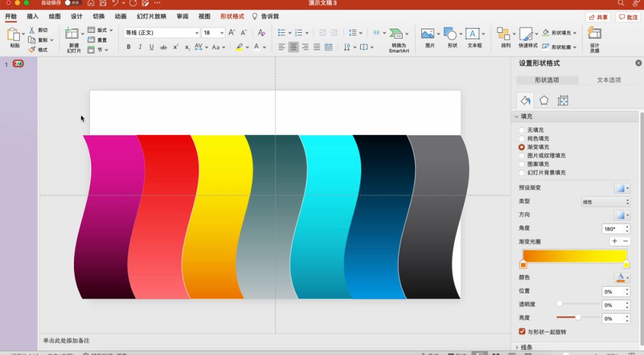Uncheck 与形状一起旋转 checkbox
The width and height of the screenshot is (644, 355).
tap(522, 332)
